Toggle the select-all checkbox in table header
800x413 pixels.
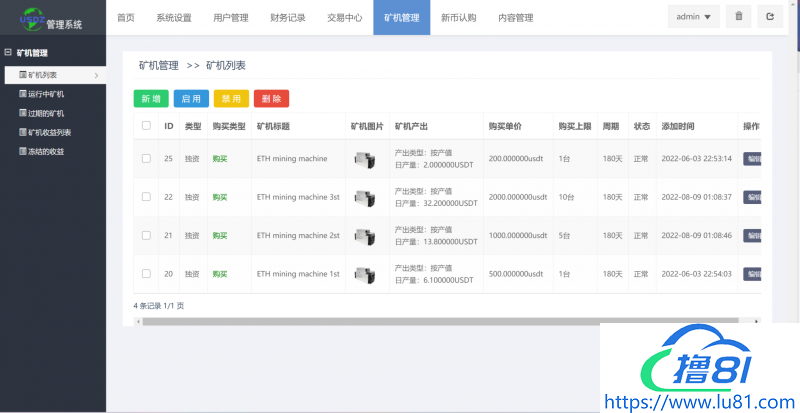click(146, 126)
